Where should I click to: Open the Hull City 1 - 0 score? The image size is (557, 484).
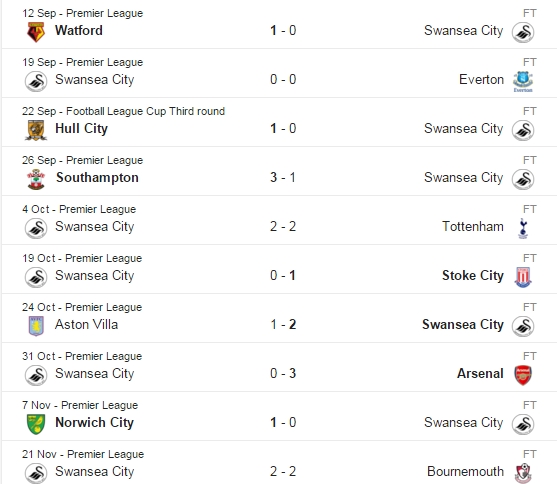[x=283, y=128]
